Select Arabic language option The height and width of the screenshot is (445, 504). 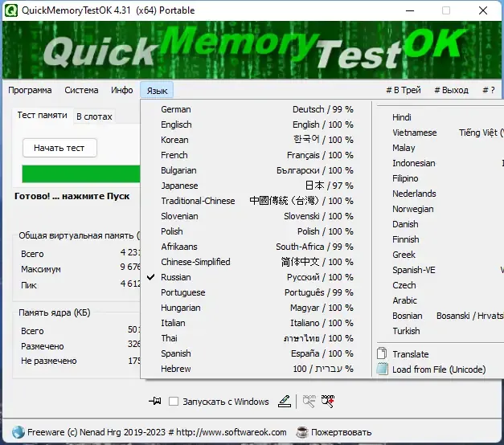coord(439,300)
